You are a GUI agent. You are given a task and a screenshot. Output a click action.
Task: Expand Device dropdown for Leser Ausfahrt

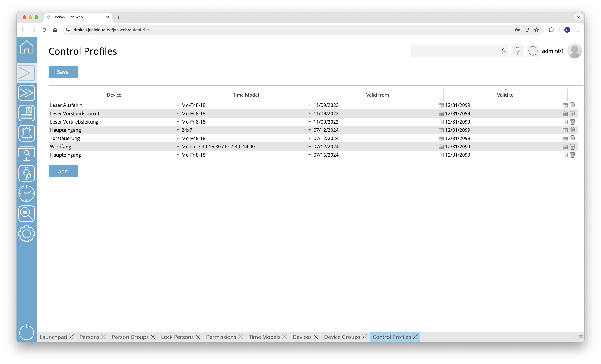tap(178, 105)
